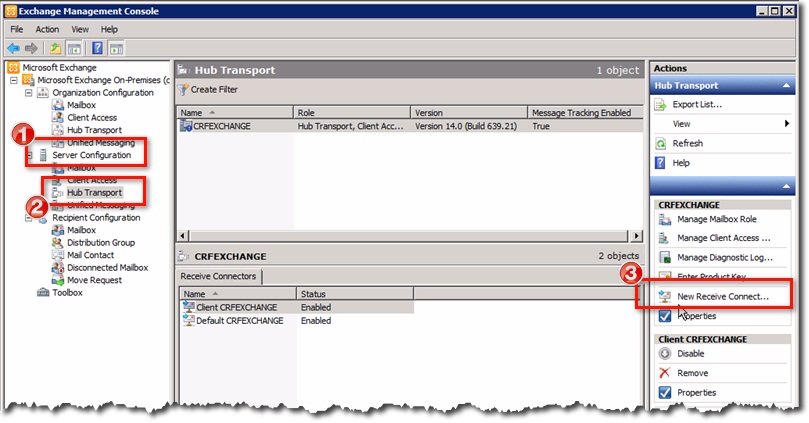Select Client Access under Organization Configuration
The width and height of the screenshot is (809, 423).
92,118
